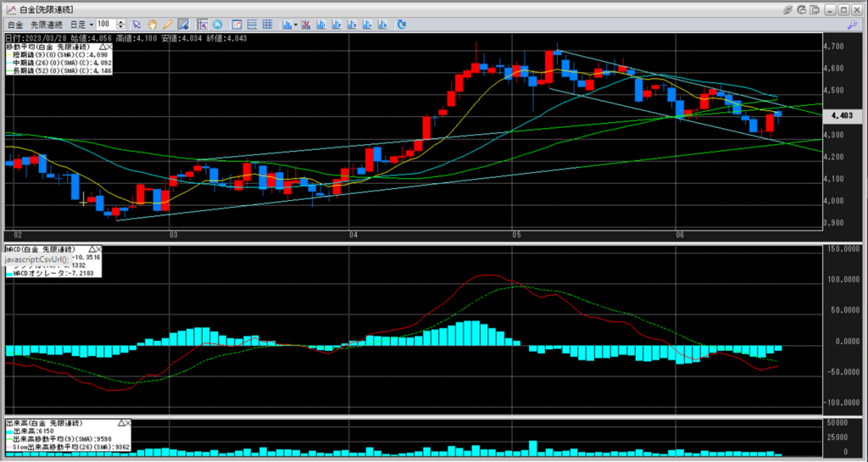Select the arrow pointer cursor tool
The image size is (868, 462).
tap(136, 25)
